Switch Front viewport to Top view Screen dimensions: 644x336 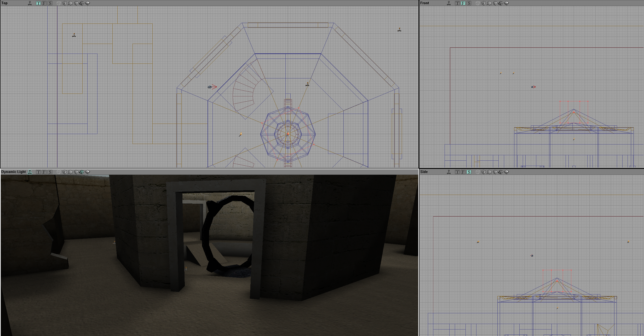[457, 3]
